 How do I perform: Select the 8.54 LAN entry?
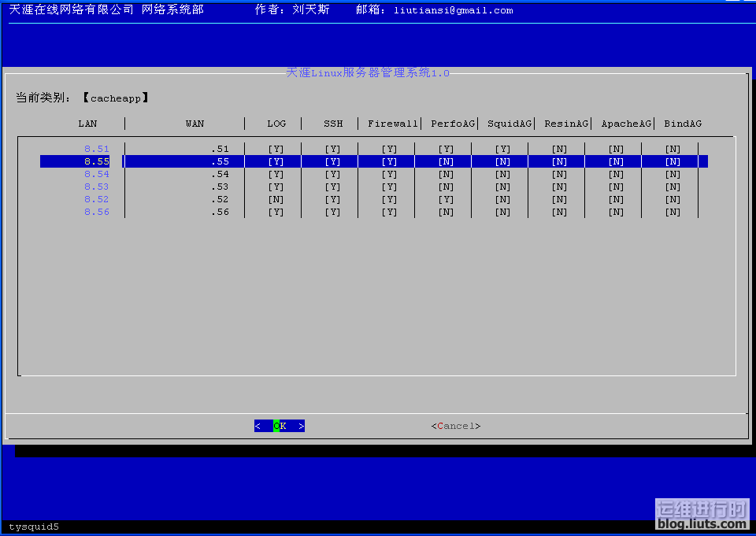pyautogui.click(x=96, y=174)
